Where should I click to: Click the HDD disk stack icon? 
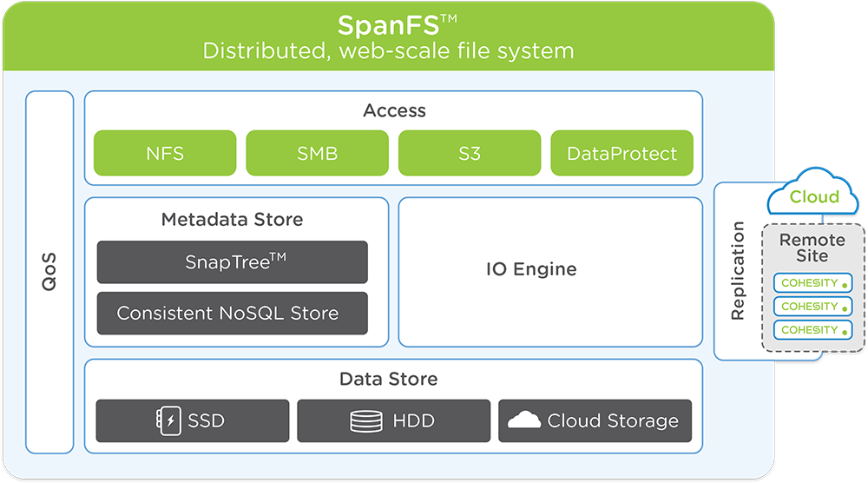click(366, 421)
